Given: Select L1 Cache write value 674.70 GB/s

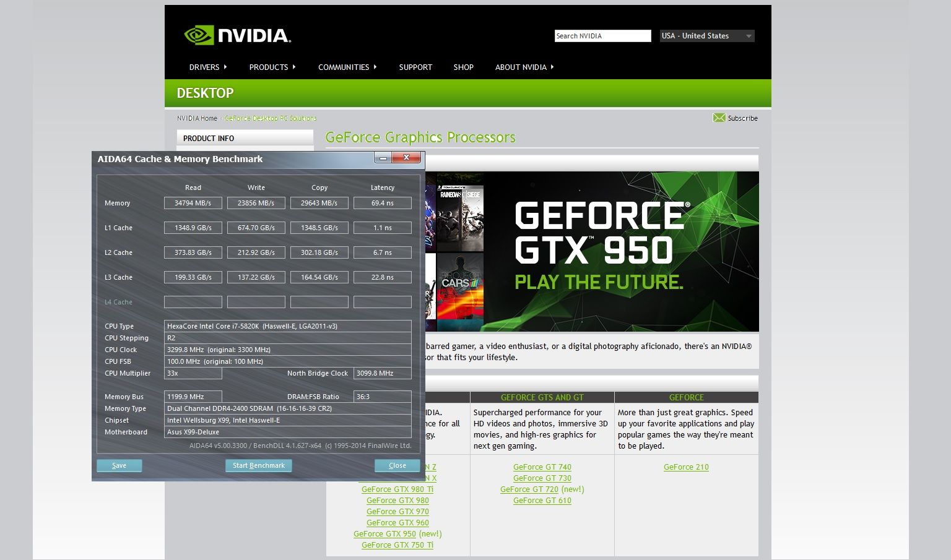Looking at the screenshot, I should coord(256,228).
